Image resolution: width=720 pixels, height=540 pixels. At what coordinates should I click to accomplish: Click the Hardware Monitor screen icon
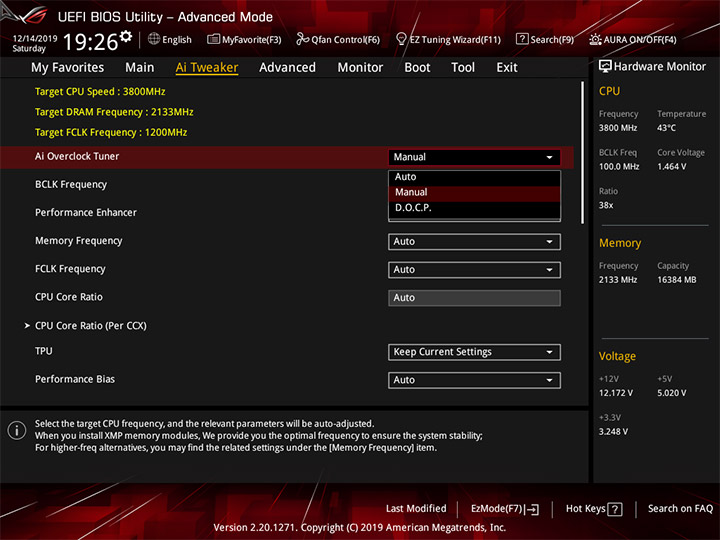[x=605, y=67]
